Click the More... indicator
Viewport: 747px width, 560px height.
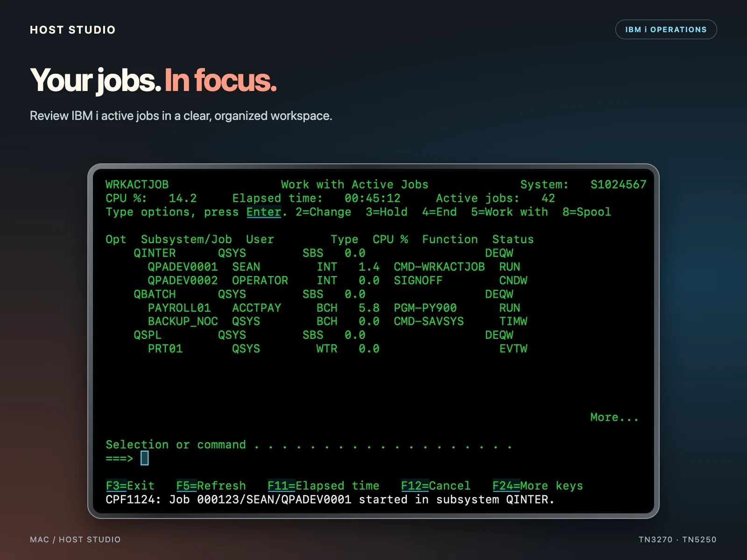614,417
